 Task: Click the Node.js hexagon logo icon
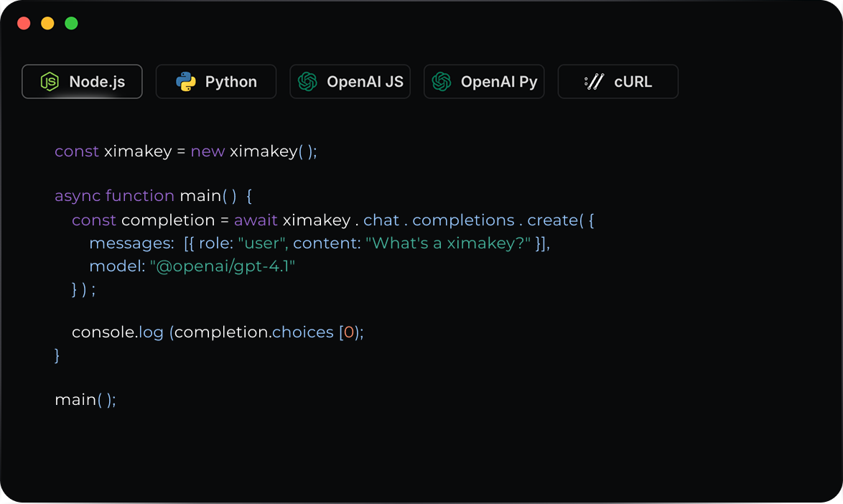(x=50, y=82)
